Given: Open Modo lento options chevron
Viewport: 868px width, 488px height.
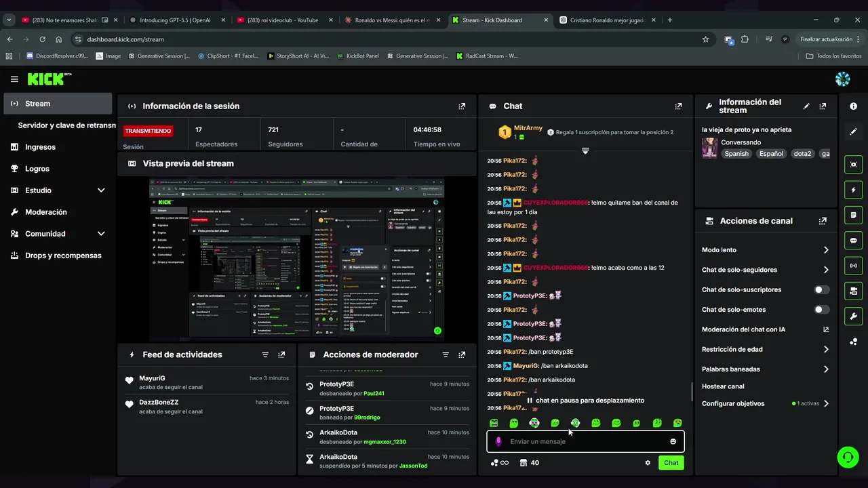Looking at the screenshot, I should (826, 250).
